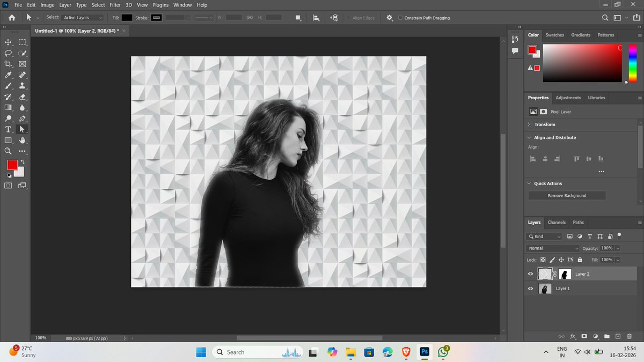Go to Home screen button
This screenshot has width=644, height=362.
point(11,18)
